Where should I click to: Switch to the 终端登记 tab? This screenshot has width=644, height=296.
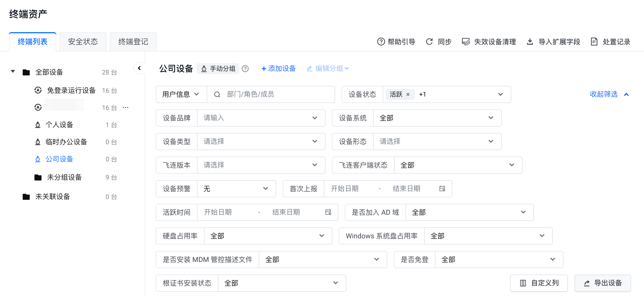pos(133,42)
